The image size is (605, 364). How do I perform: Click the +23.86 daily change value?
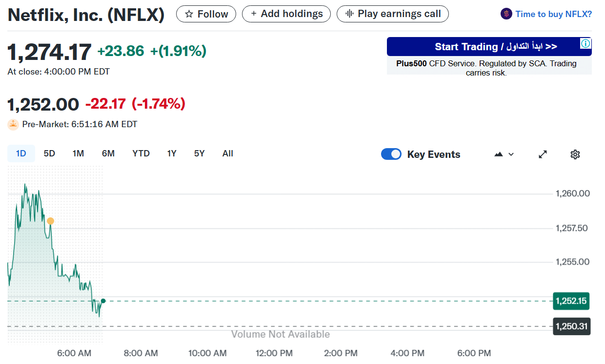(121, 51)
